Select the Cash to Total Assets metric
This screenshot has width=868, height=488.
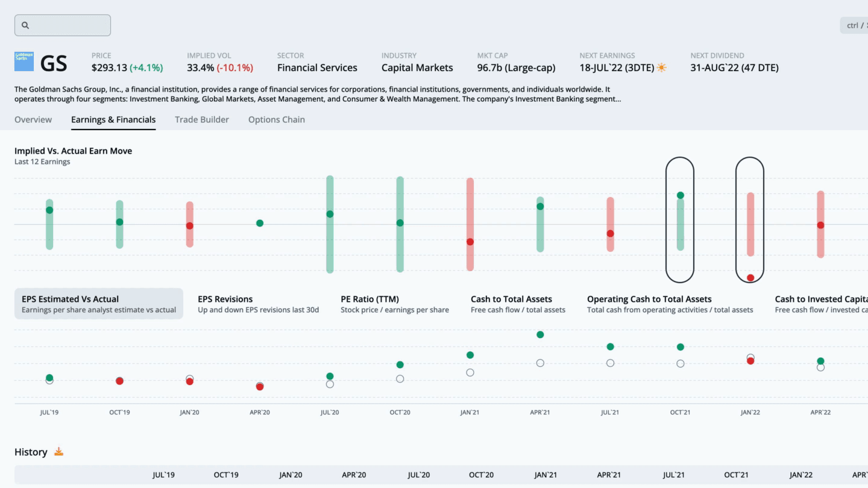(x=518, y=304)
